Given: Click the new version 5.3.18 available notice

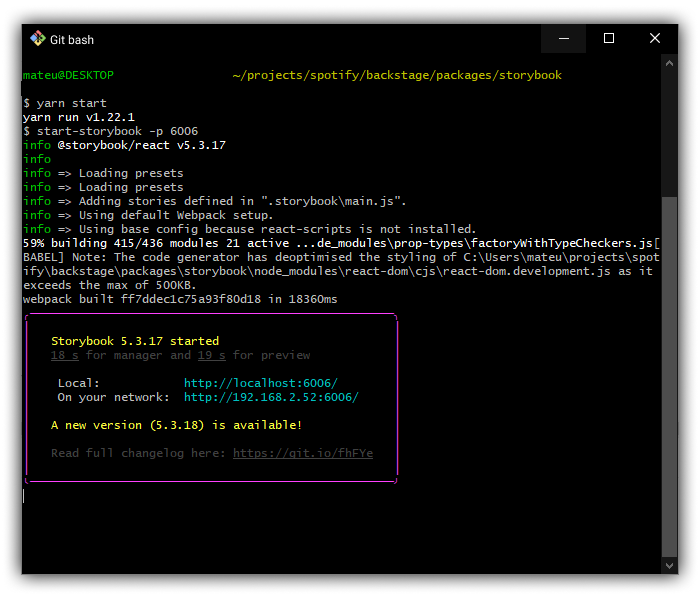Looking at the screenshot, I should pyautogui.click(x=176, y=425).
